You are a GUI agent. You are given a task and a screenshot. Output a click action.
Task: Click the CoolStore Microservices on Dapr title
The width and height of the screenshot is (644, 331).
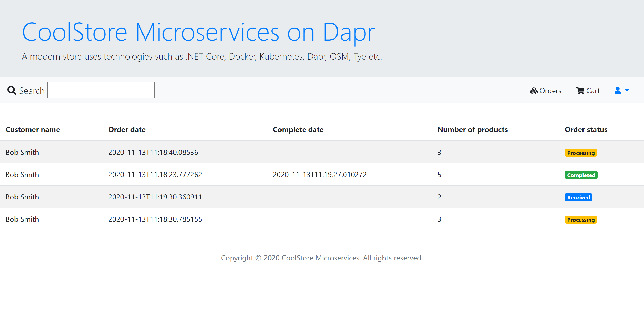(198, 32)
